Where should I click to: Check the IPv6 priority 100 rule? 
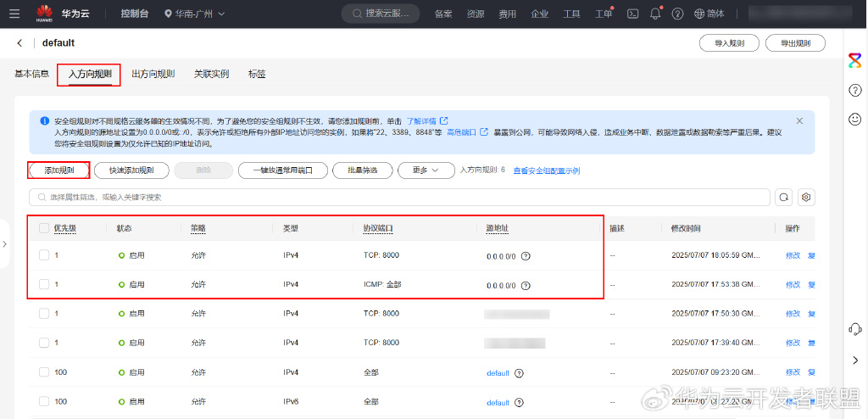point(44,401)
